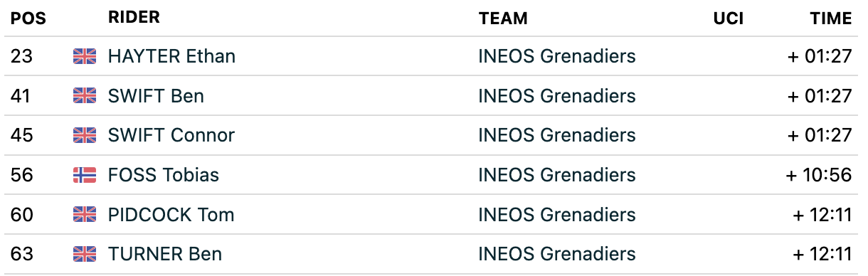Screen dimensions: 868x276
Task: Click the Norwegian flag beside FOSS Tobias
Action: click(85, 175)
